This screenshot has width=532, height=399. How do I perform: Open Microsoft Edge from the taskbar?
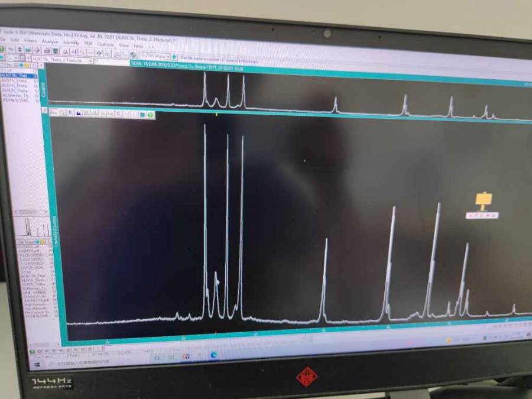pyautogui.click(x=214, y=355)
